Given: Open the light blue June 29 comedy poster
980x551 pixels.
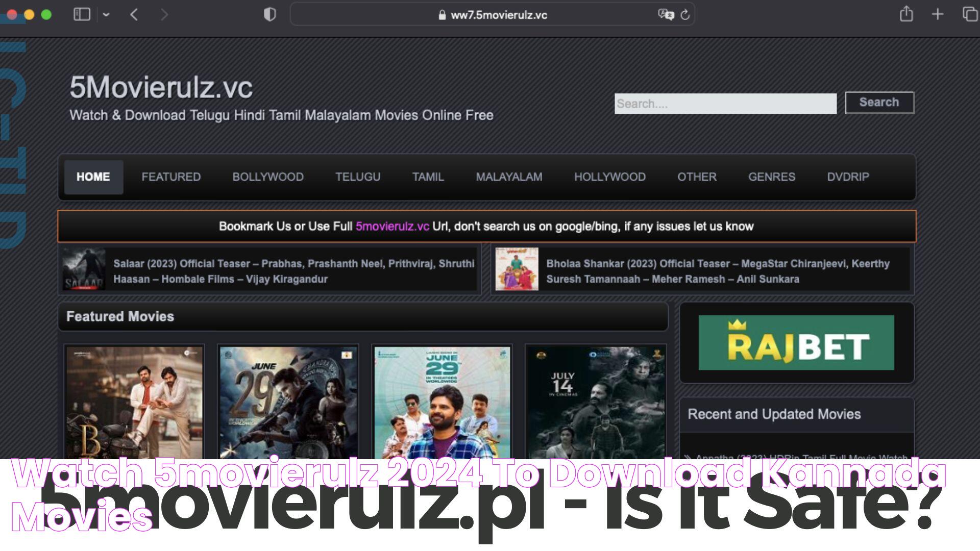Looking at the screenshot, I should (x=442, y=403).
